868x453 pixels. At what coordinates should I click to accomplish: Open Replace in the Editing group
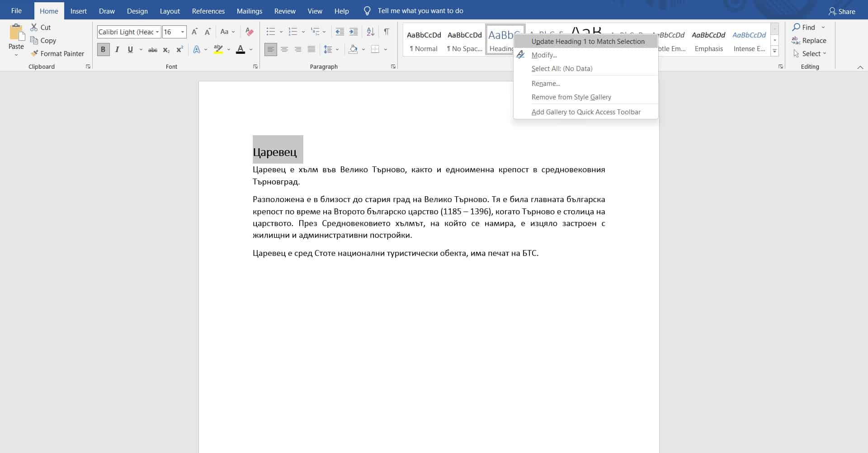[810, 40]
